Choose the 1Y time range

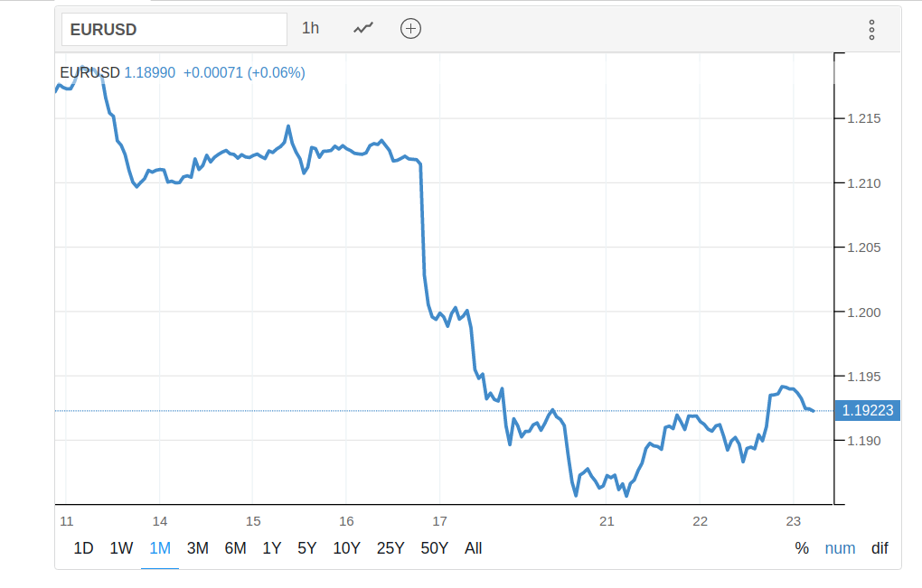point(271,548)
